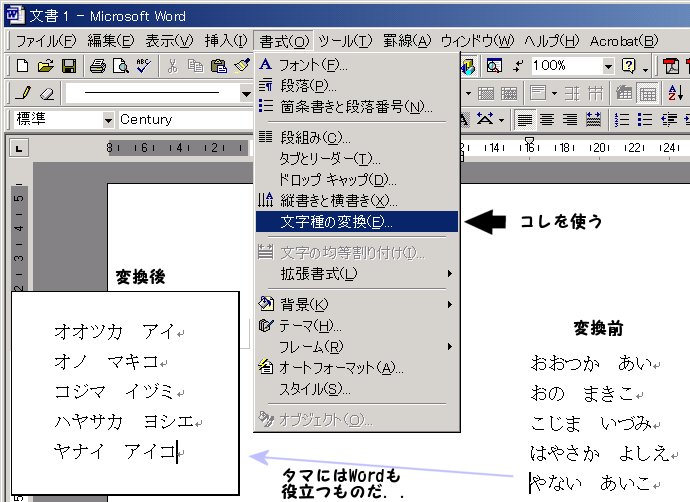Open the 挿入(I) menu
Viewport: 690px width, 502px height.
[226, 41]
